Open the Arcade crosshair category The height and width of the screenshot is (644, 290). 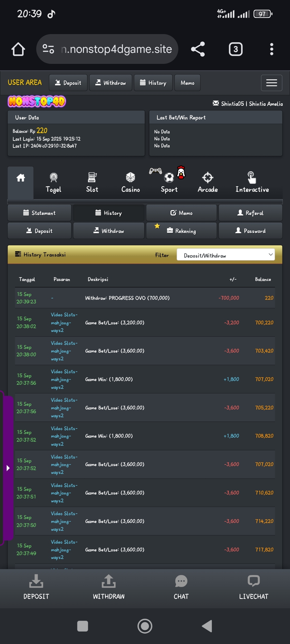pos(208,182)
